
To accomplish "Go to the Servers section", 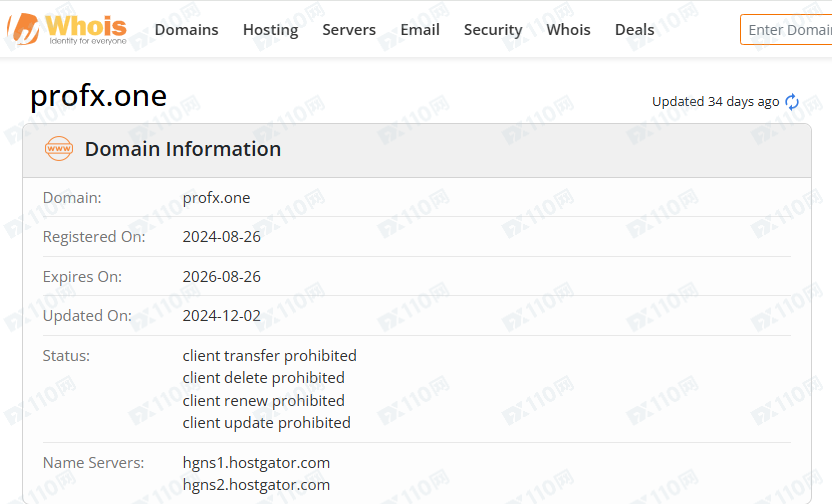I will [349, 30].
